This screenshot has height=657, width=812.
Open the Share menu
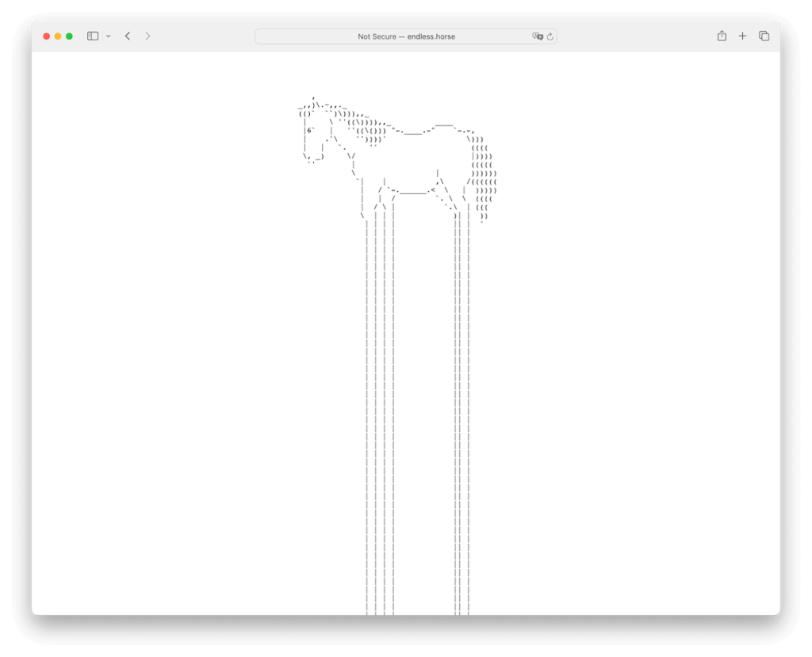[722, 36]
